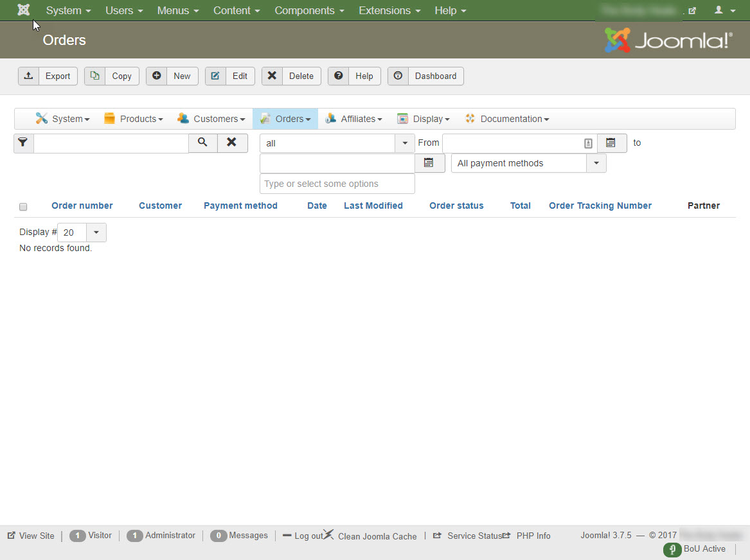Image resolution: width=750 pixels, height=560 pixels.
Task: Open the From date calendar picker
Action: (611, 143)
